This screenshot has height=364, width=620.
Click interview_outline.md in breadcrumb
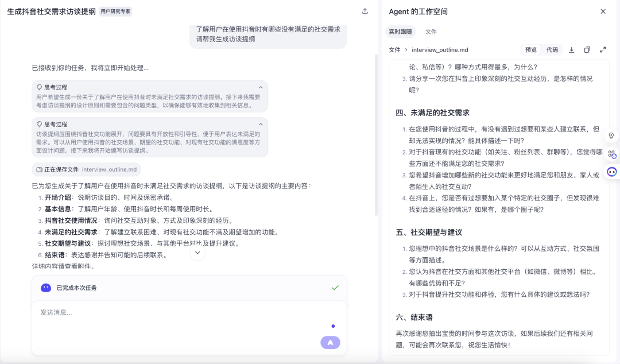pos(440,50)
